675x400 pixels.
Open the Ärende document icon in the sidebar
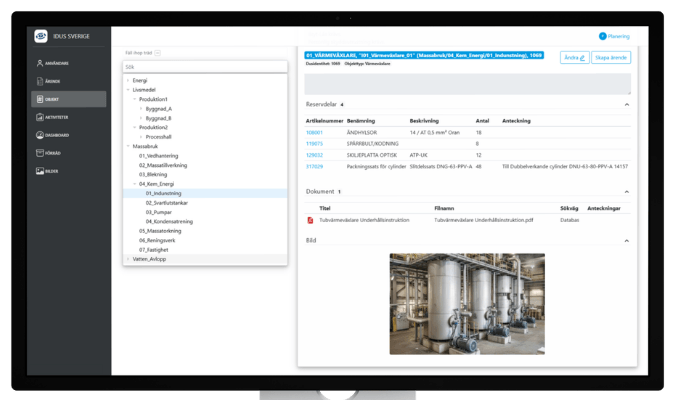40,81
